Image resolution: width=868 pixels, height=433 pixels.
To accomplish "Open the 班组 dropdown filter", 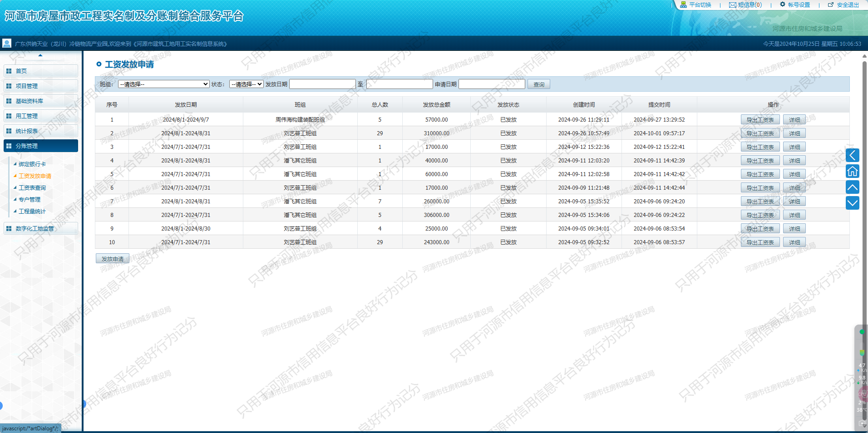I will point(163,84).
